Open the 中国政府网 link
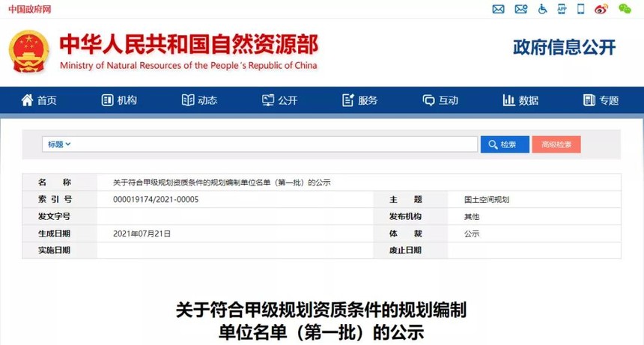 [x=29, y=9]
